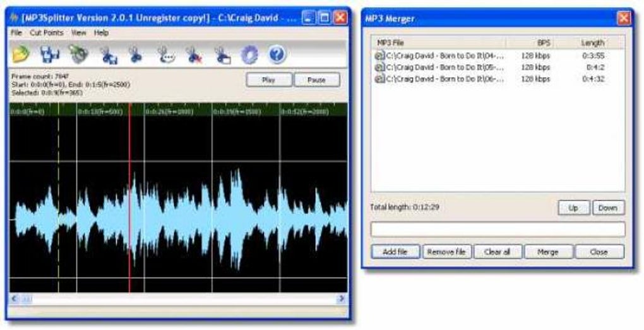This screenshot has height=330, width=644.
Task: Open an MP3 file with the yellow folder icon
Action: [x=21, y=55]
